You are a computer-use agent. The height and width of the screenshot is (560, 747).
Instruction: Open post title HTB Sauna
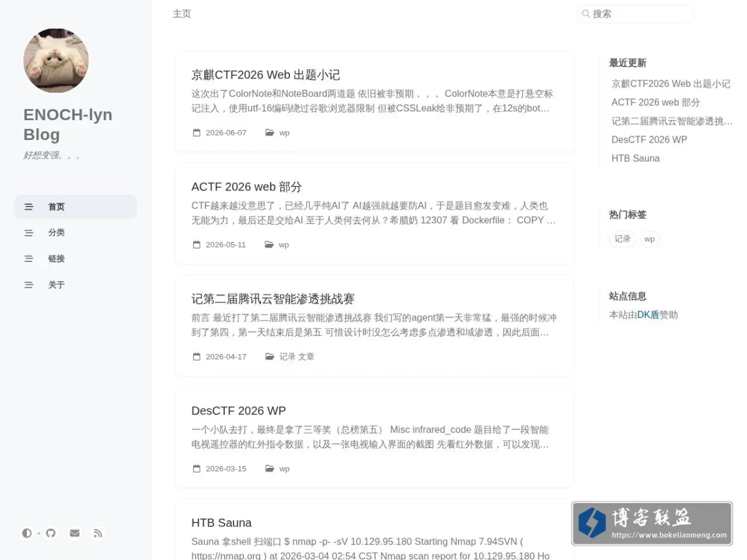[222, 523]
